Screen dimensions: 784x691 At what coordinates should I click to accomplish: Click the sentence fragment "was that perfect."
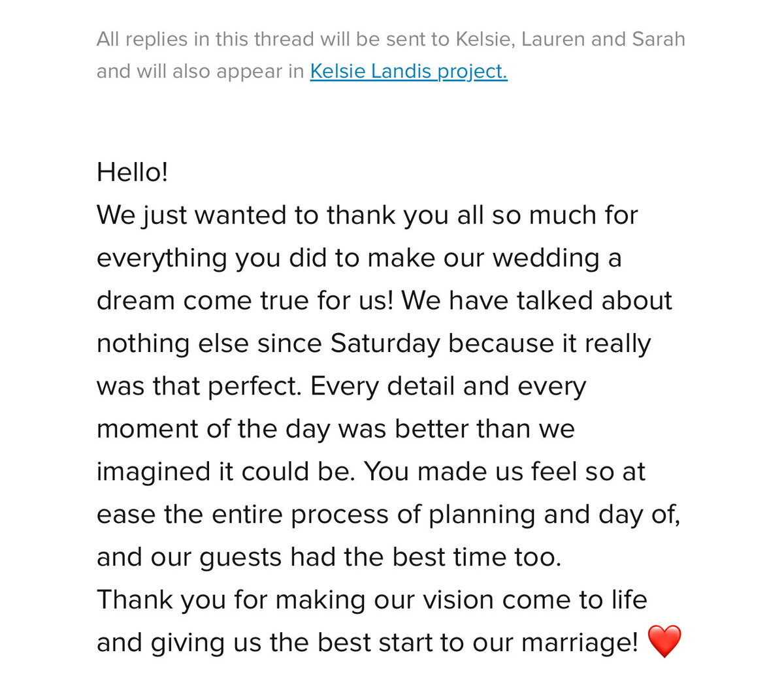pyautogui.click(x=199, y=386)
